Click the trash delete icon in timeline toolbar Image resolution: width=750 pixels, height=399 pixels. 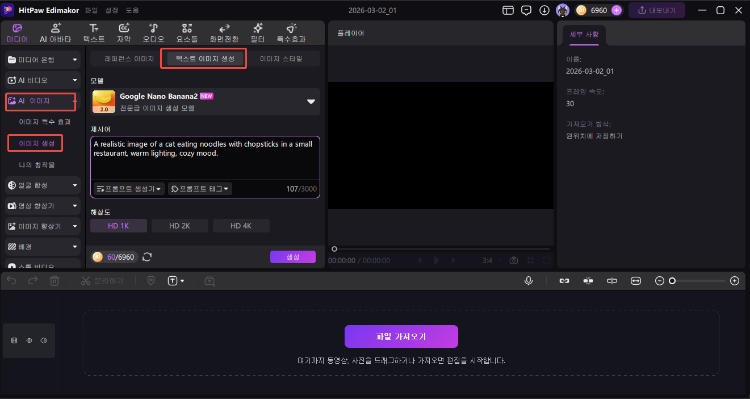55,281
